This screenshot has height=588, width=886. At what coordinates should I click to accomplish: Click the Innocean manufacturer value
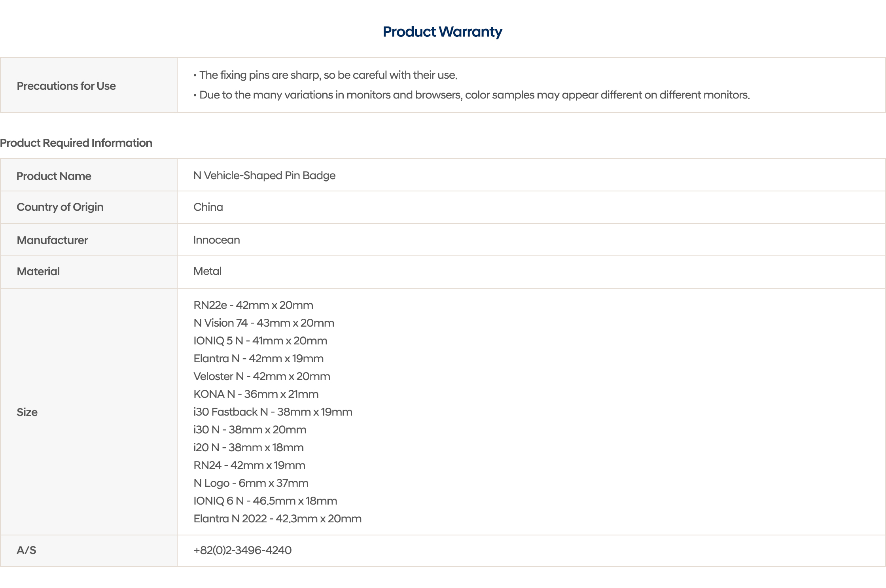pyautogui.click(x=216, y=240)
